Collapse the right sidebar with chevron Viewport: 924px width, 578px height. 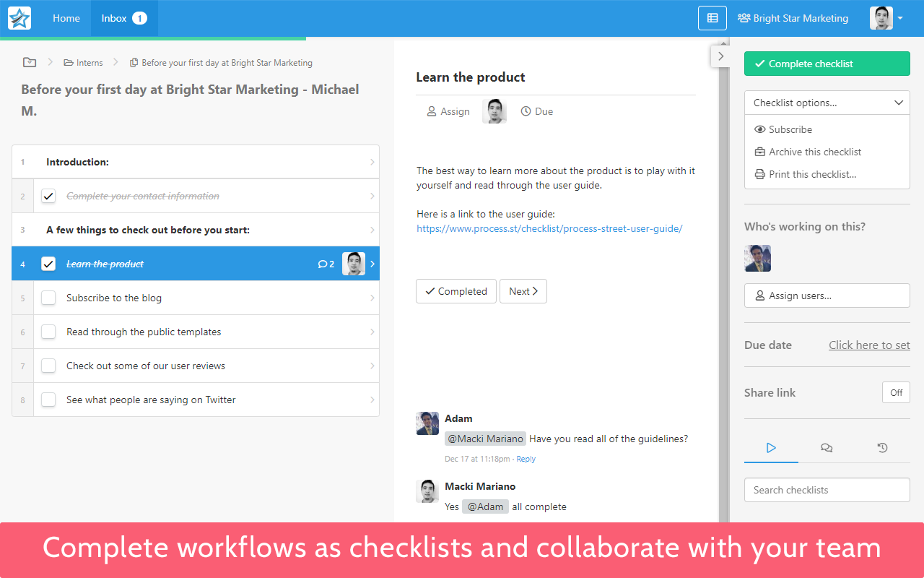[720, 56]
